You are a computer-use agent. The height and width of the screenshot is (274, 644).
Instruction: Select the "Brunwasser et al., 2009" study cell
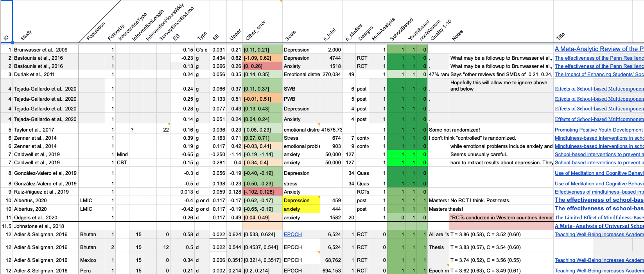pos(45,50)
